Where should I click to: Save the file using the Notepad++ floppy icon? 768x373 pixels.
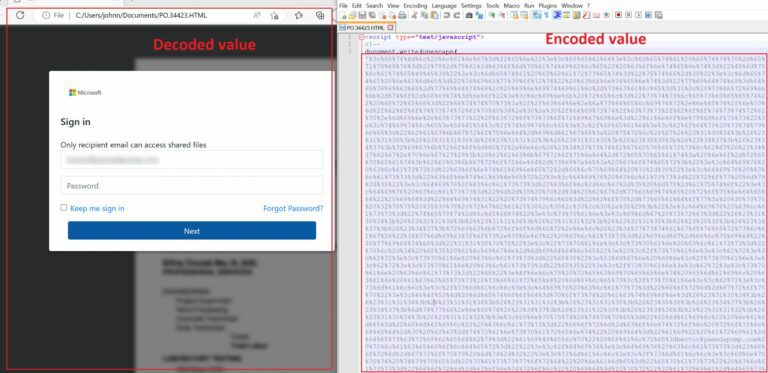362,16
